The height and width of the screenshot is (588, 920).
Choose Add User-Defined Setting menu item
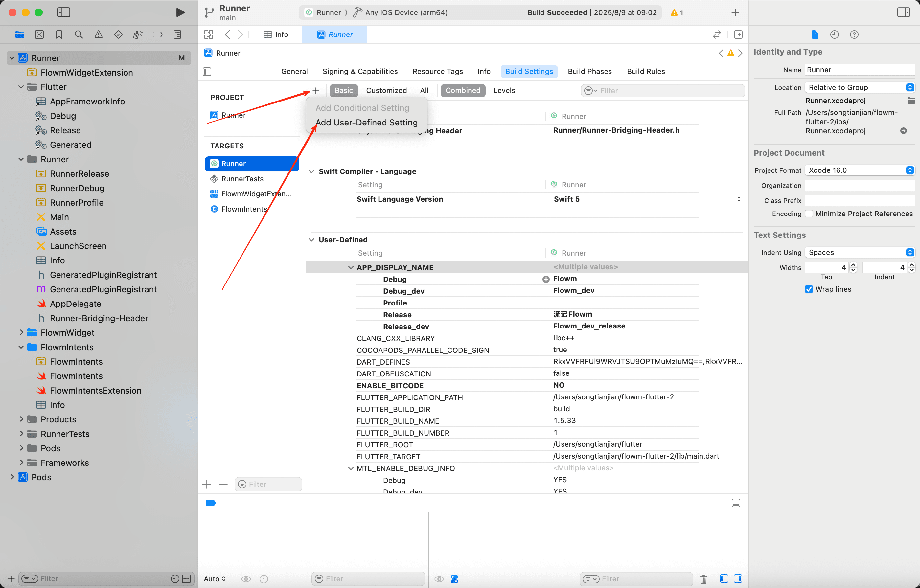366,122
